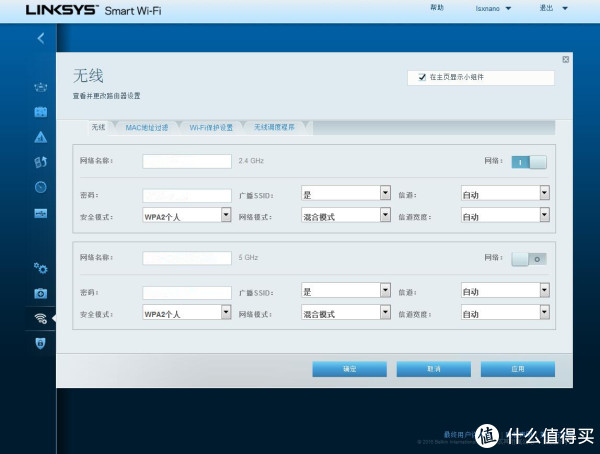Open the Parental Controls warning triangle icon
600x454 pixels.
(x=41, y=137)
